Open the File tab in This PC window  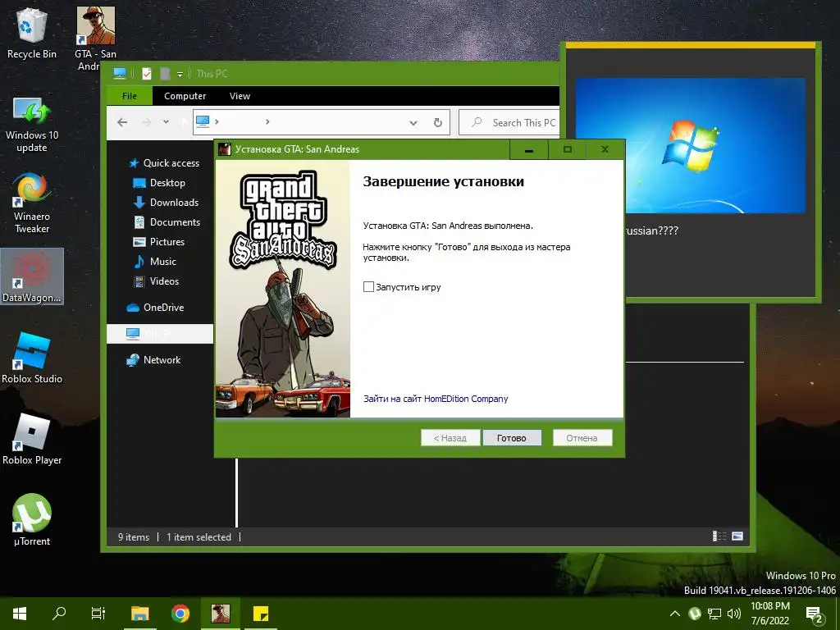130,96
